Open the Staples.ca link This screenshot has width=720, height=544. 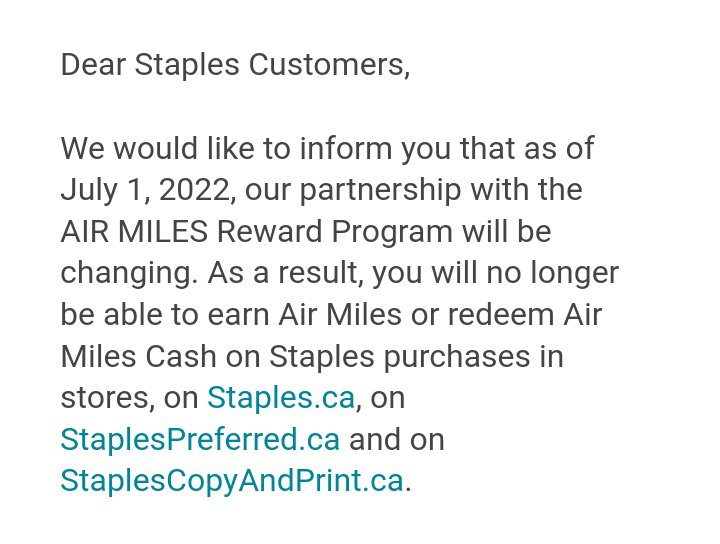pyautogui.click(x=281, y=398)
